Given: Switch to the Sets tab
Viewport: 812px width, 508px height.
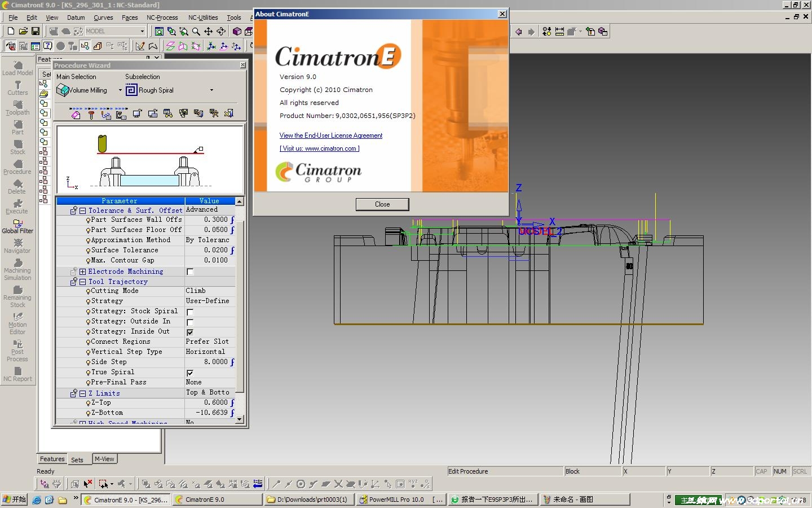Looking at the screenshot, I should (77, 460).
